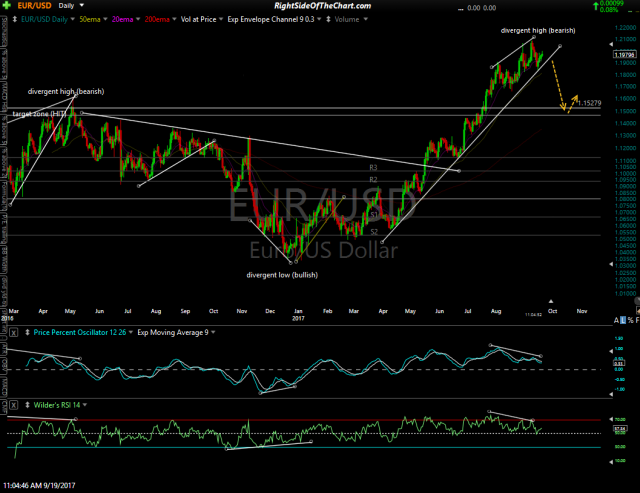Image resolution: width=640 pixels, height=493 pixels.
Task: Open the Volume indicator dropdown
Action: coord(365,19)
